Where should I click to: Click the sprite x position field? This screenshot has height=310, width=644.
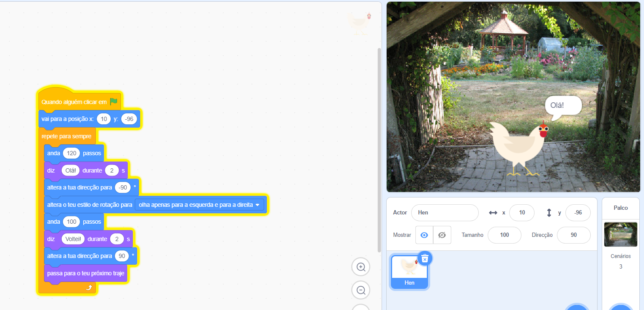[x=522, y=213]
